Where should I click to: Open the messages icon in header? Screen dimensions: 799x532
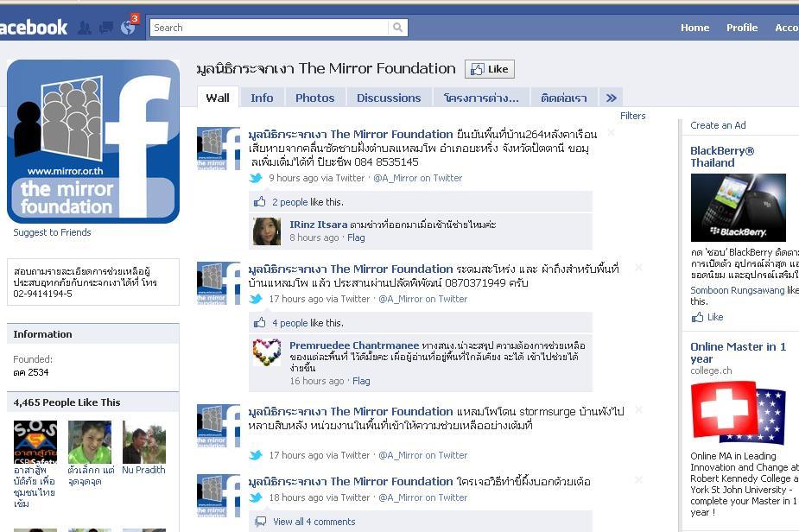[x=106, y=28]
